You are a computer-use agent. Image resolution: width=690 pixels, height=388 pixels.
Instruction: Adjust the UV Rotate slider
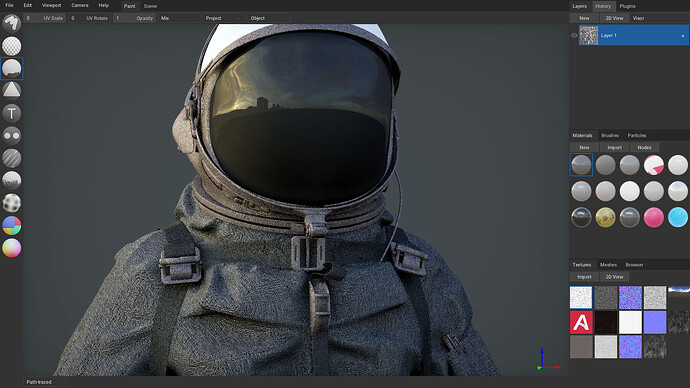[89, 18]
